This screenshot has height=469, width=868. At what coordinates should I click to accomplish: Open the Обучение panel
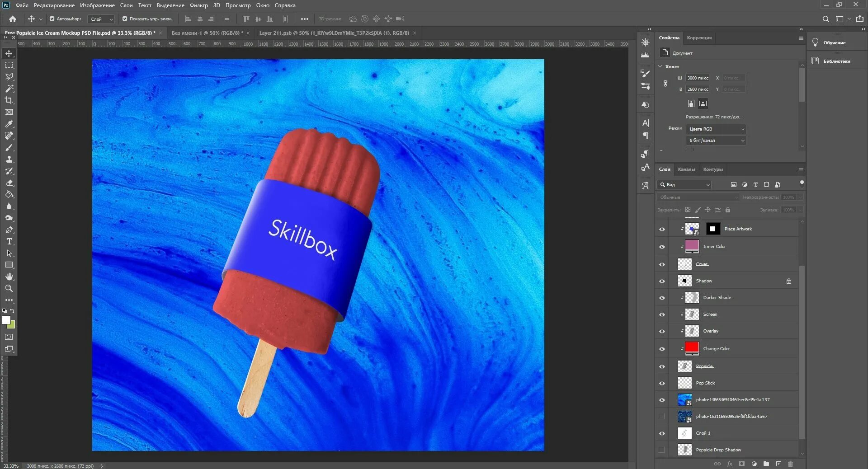834,43
